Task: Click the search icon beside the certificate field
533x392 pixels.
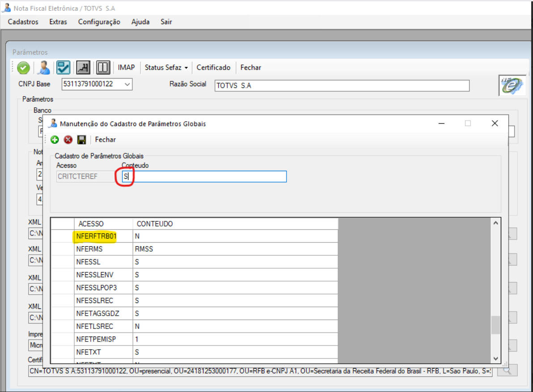Action: 507,371
